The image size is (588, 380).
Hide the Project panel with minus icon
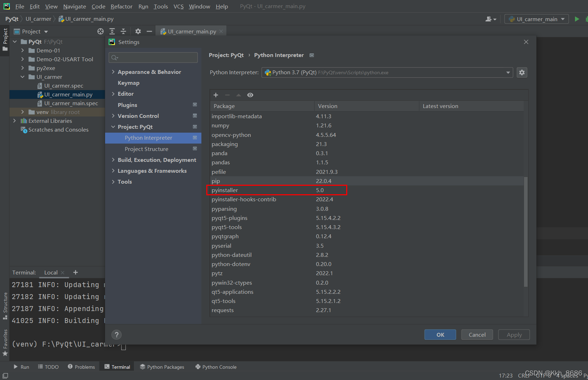(149, 31)
